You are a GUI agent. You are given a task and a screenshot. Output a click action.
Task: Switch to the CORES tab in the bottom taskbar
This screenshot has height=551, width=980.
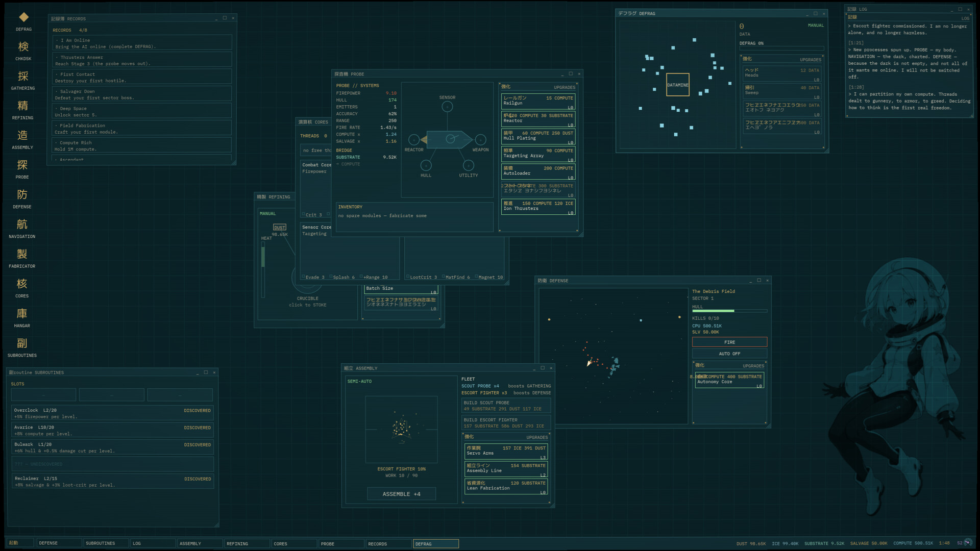(x=293, y=543)
